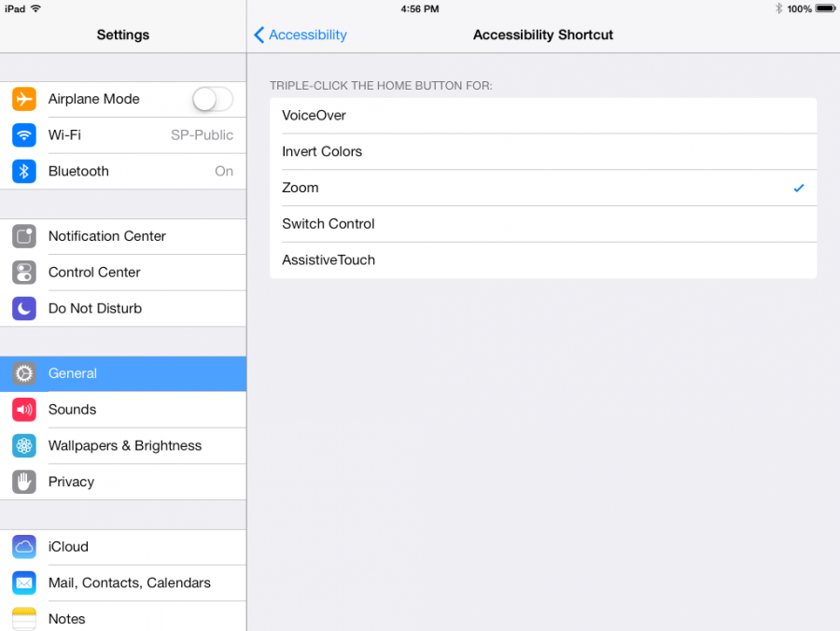Select the Do Not Disturb moon icon
The image size is (840, 631).
(x=23, y=308)
